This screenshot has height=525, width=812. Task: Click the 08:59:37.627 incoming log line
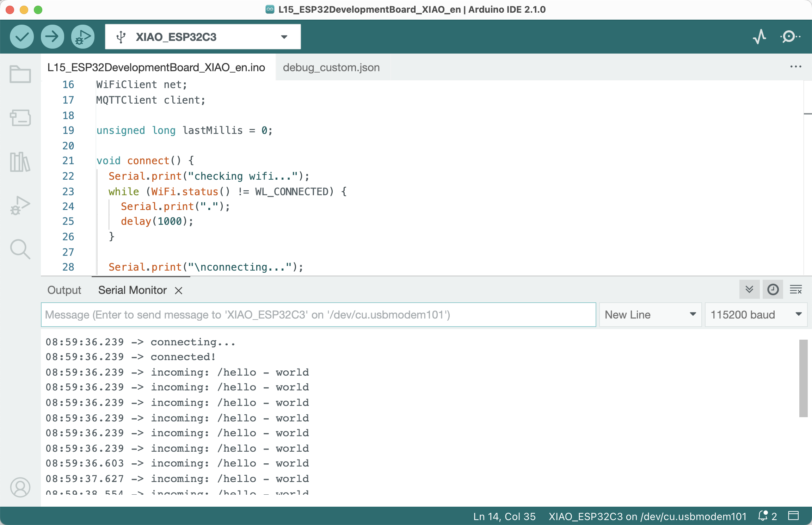(x=177, y=479)
